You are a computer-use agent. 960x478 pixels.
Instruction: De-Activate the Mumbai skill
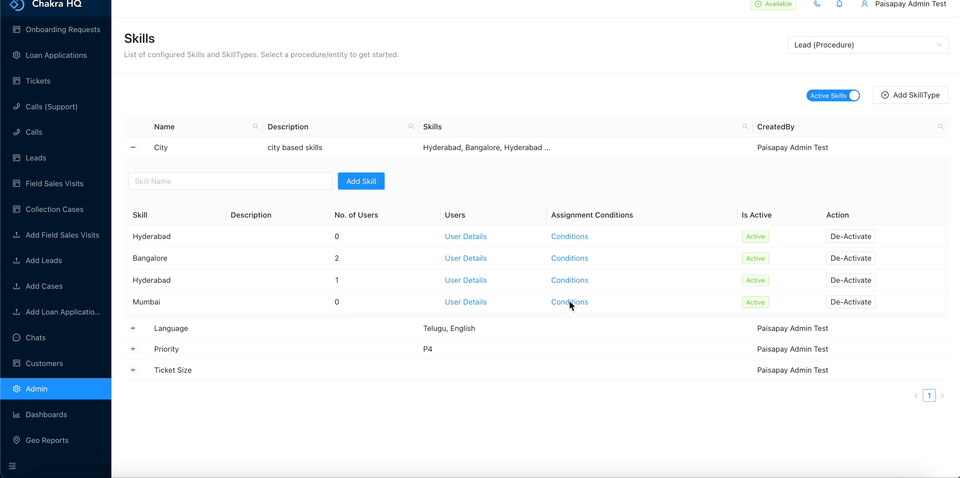click(x=850, y=302)
